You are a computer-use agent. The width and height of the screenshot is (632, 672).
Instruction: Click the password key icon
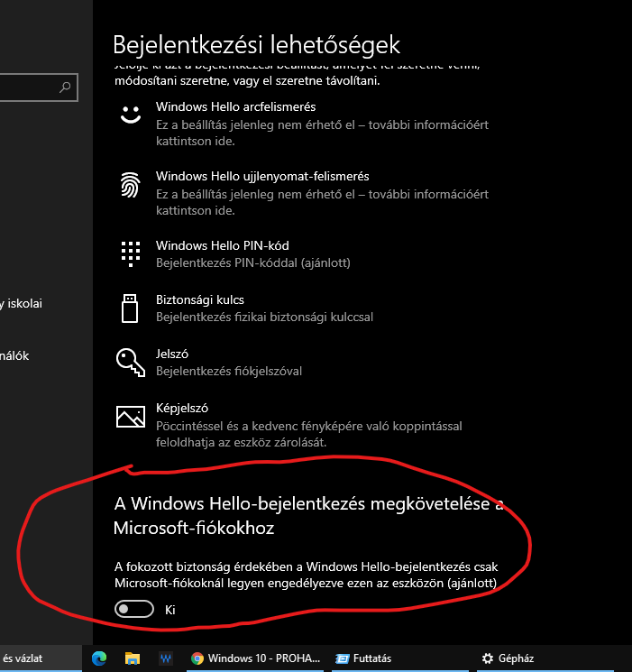pos(131,363)
